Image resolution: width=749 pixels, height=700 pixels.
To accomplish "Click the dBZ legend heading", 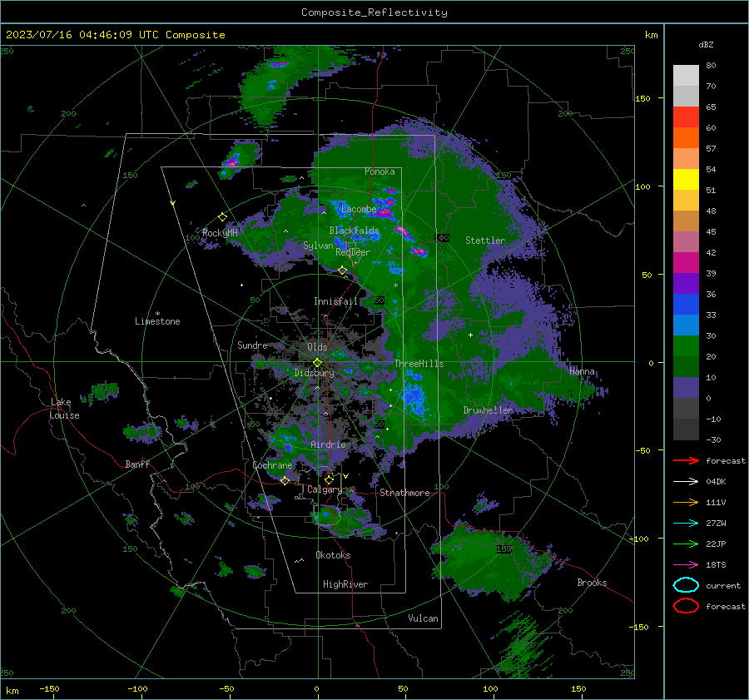I will (x=706, y=44).
